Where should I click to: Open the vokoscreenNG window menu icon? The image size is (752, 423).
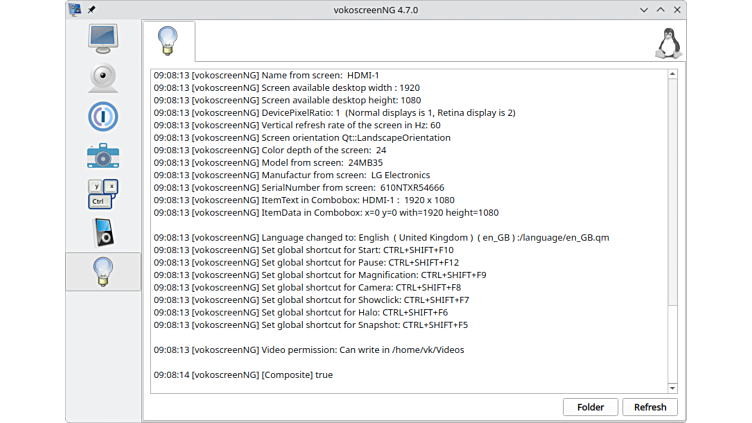point(75,9)
